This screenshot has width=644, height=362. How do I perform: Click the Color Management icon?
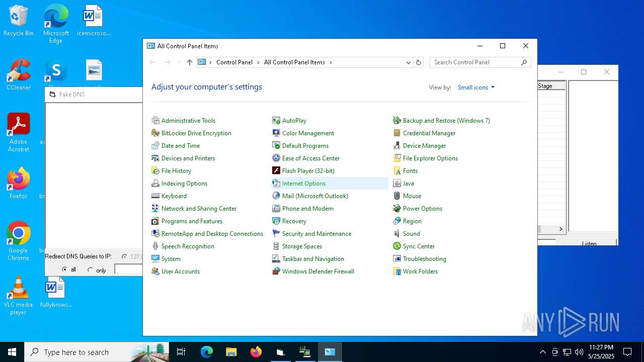276,133
